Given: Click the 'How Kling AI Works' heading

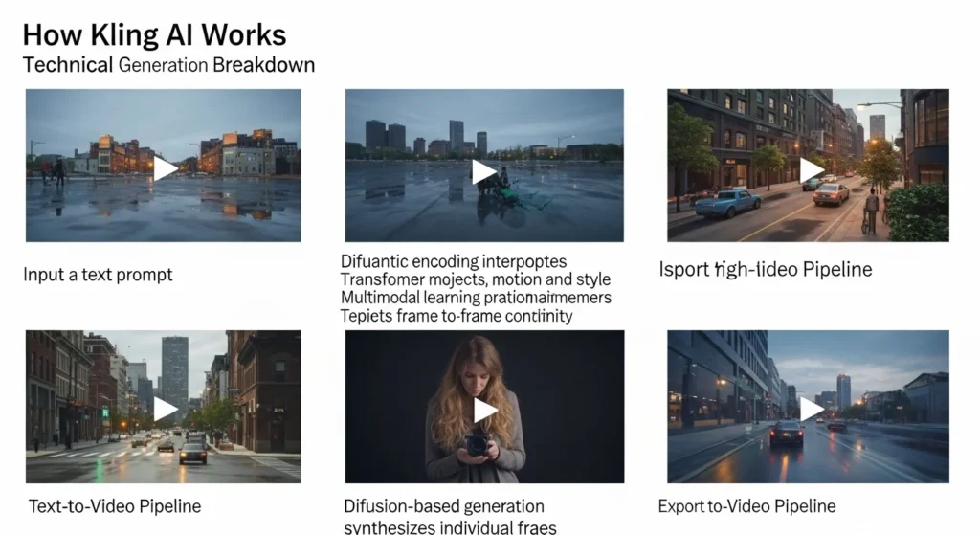Looking at the screenshot, I should [x=154, y=35].
